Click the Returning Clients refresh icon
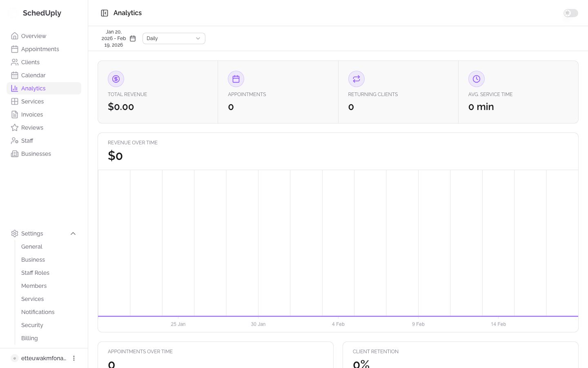This screenshot has width=588, height=368. (356, 79)
